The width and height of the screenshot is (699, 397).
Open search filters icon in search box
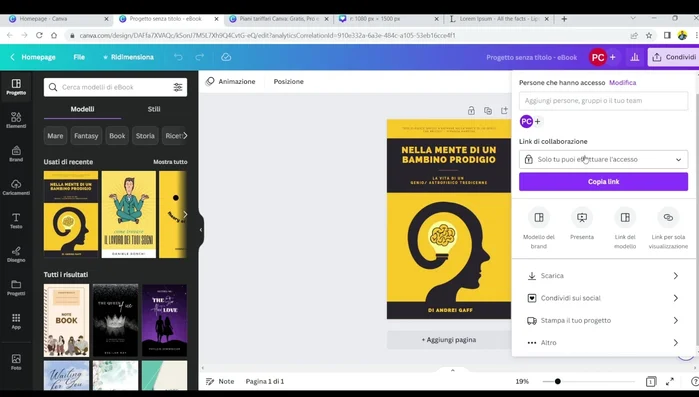click(178, 87)
